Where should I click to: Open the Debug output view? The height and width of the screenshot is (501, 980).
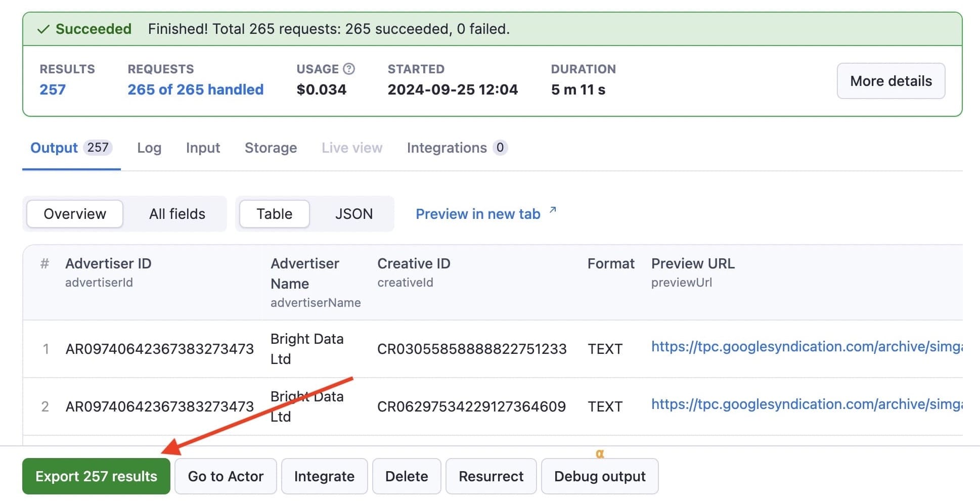600,476
